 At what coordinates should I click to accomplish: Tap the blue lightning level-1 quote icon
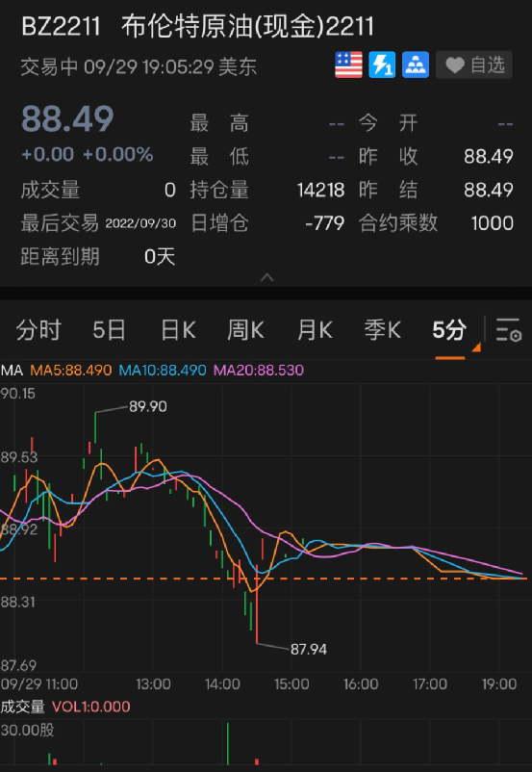(x=382, y=64)
